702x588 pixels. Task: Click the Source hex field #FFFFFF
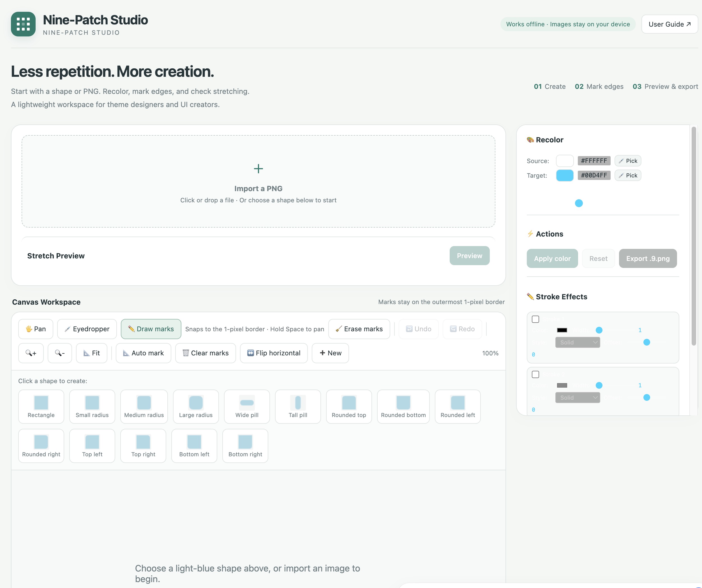[594, 161]
